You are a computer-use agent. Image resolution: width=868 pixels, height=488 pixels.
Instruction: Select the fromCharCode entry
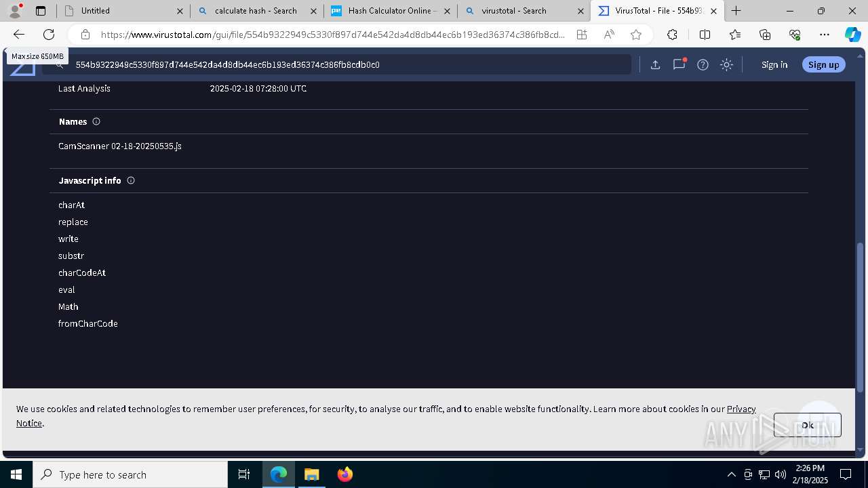coord(88,324)
